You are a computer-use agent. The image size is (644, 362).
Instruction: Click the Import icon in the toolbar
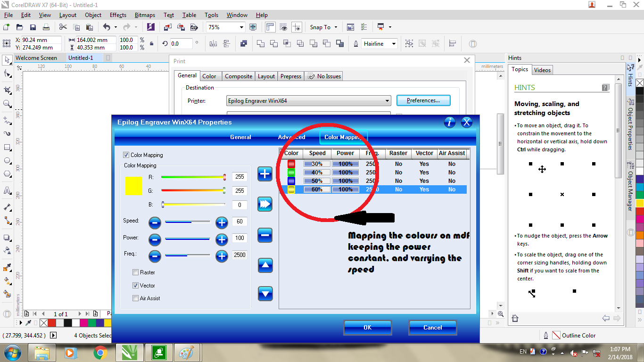tap(167, 27)
